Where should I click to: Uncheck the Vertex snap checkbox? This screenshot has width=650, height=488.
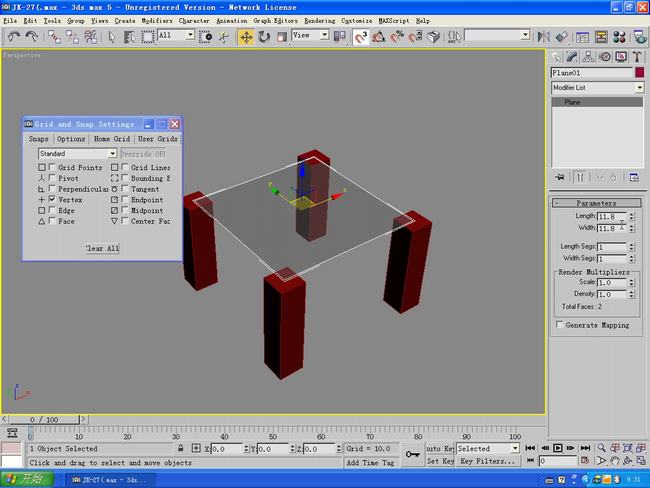coord(52,199)
